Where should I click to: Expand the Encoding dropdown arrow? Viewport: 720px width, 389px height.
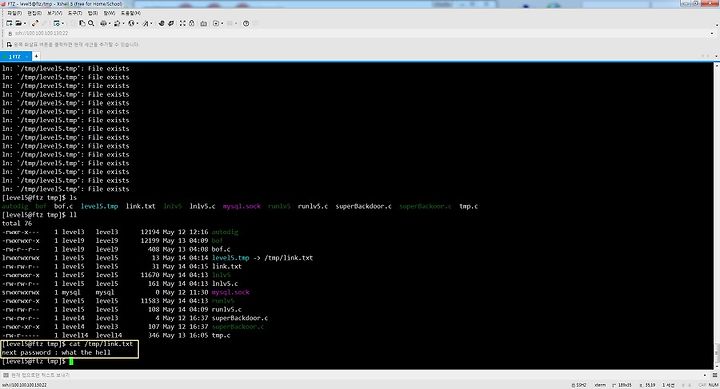[x=137, y=23]
